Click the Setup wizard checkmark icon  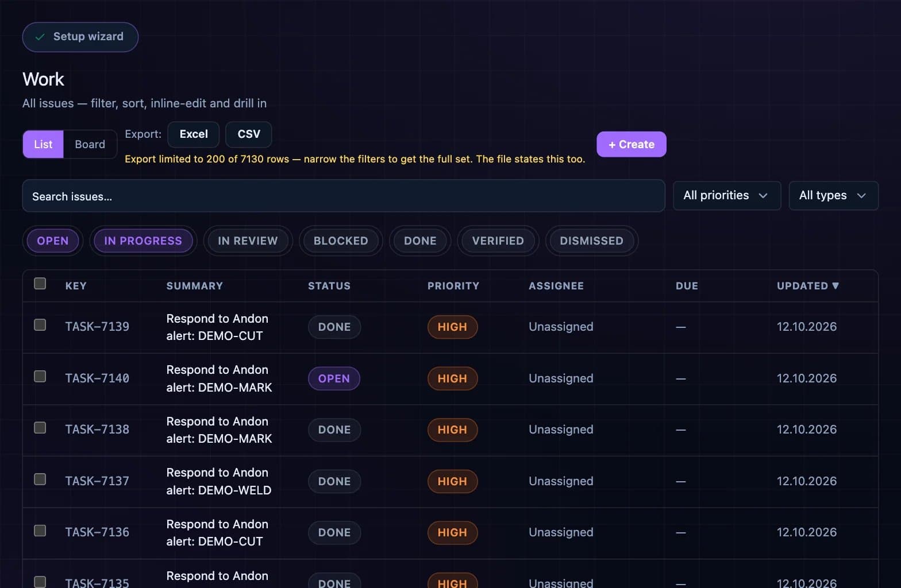point(40,37)
